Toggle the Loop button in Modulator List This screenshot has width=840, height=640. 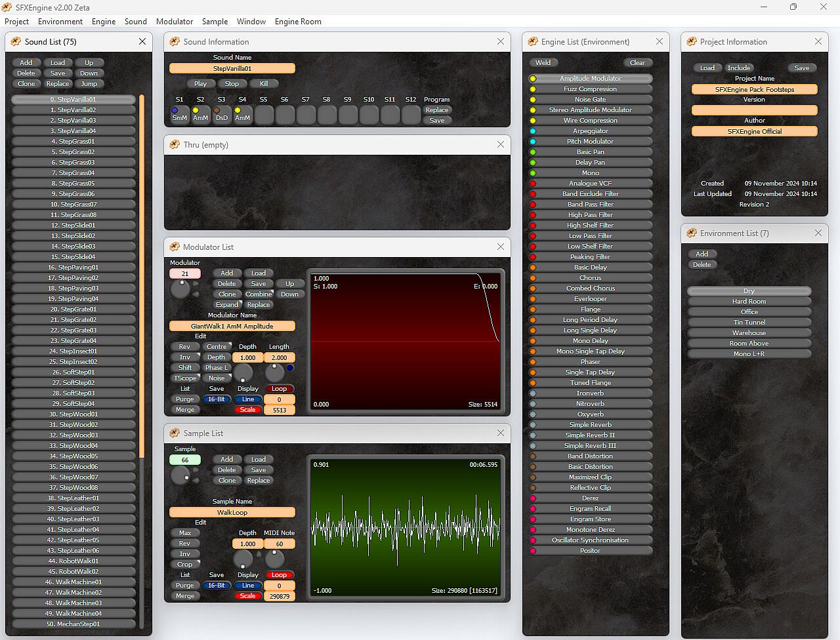(x=279, y=389)
